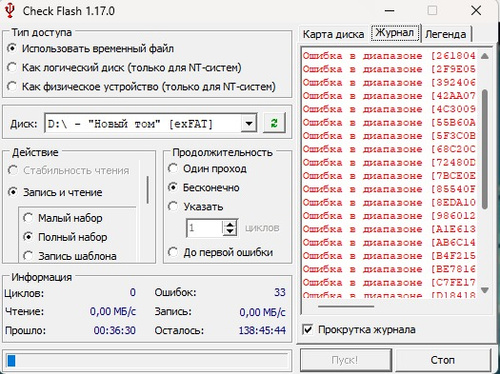The height and width of the screenshot is (374, 500).
Task: Click log entry with range [42AA07
Action: [x=389, y=96]
